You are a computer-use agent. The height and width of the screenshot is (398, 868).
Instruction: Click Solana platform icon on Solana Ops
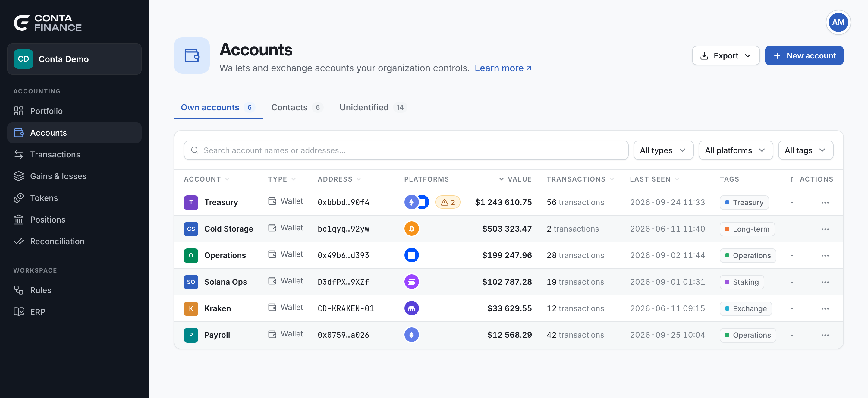(x=411, y=282)
